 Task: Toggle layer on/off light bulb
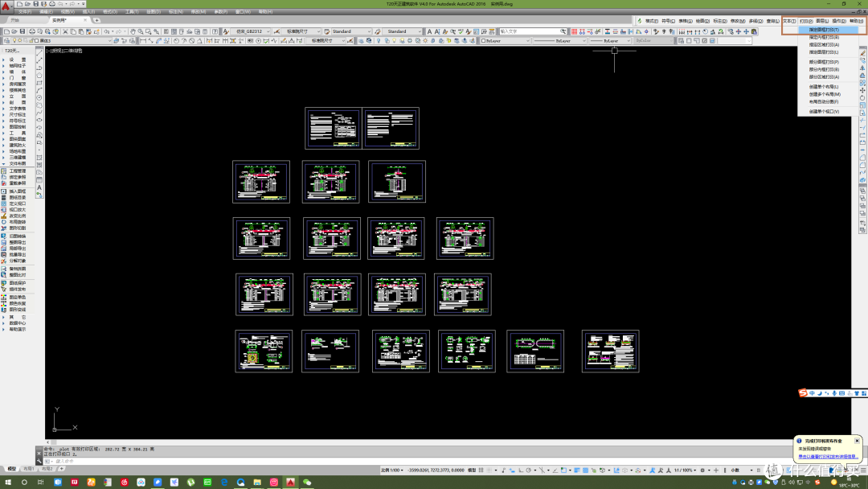pyautogui.click(x=14, y=40)
